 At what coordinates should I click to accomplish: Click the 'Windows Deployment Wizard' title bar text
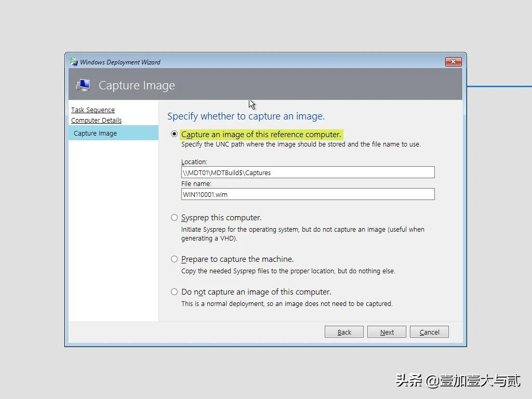coord(120,62)
